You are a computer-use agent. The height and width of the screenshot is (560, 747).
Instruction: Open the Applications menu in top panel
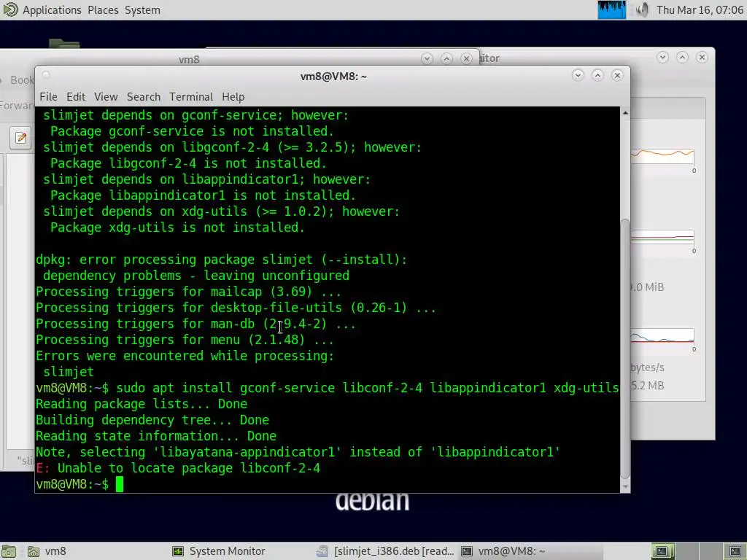click(52, 10)
